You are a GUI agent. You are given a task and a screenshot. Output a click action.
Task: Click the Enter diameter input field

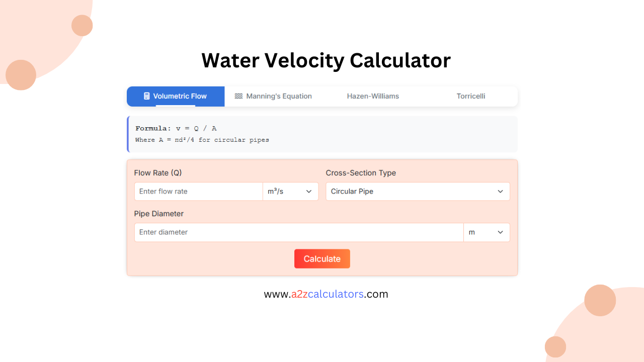(298, 232)
